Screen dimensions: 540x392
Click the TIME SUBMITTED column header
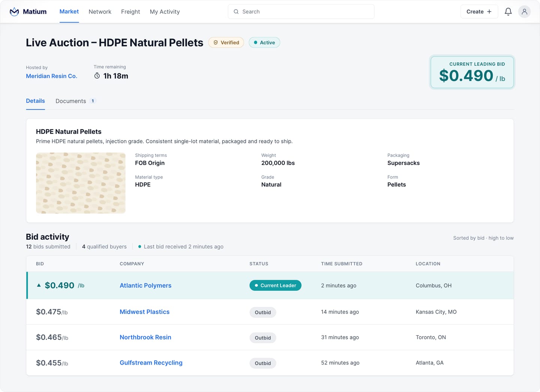click(342, 264)
